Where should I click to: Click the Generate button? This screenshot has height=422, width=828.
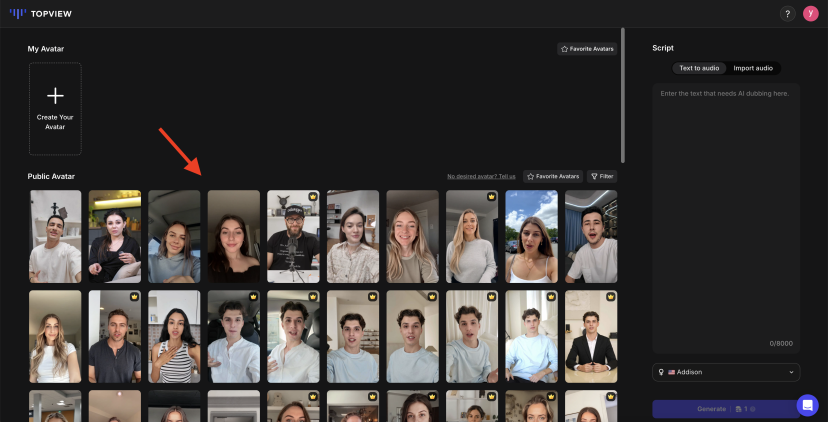(x=726, y=409)
